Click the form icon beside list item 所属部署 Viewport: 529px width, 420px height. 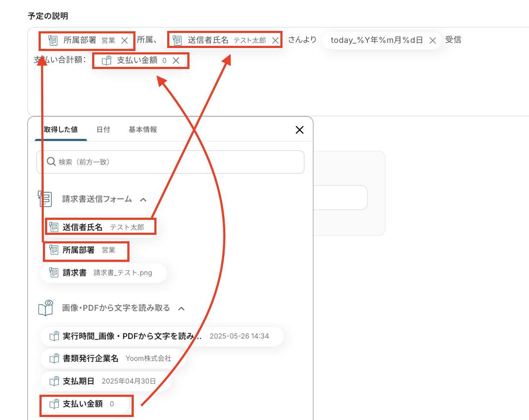click(x=54, y=249)
